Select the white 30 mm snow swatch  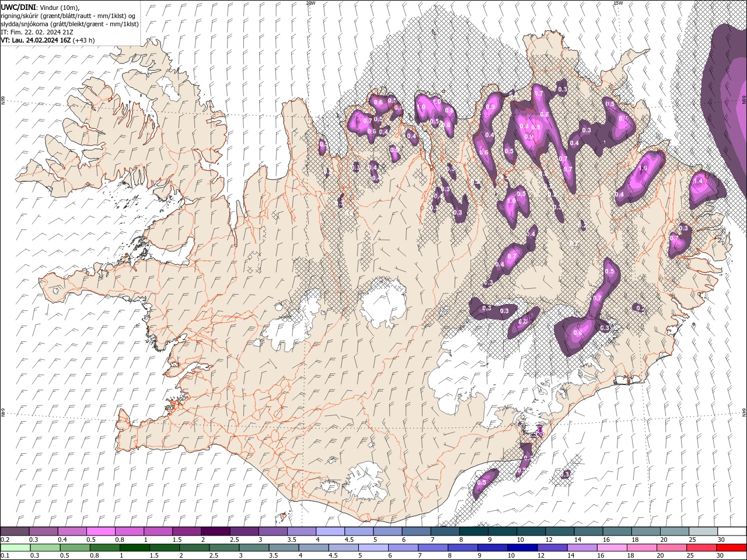[x=732, y=531]
